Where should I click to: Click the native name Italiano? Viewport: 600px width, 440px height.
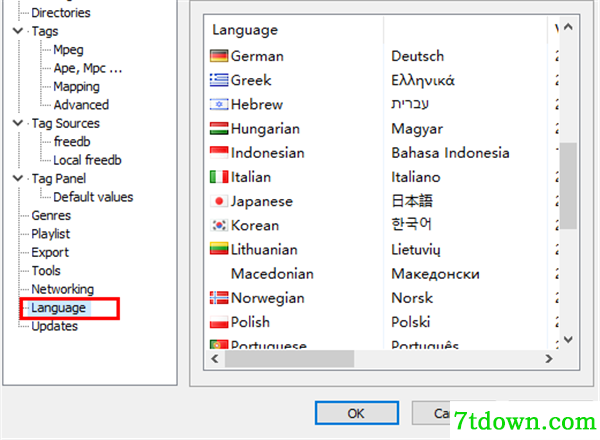(x=416, y=177)
